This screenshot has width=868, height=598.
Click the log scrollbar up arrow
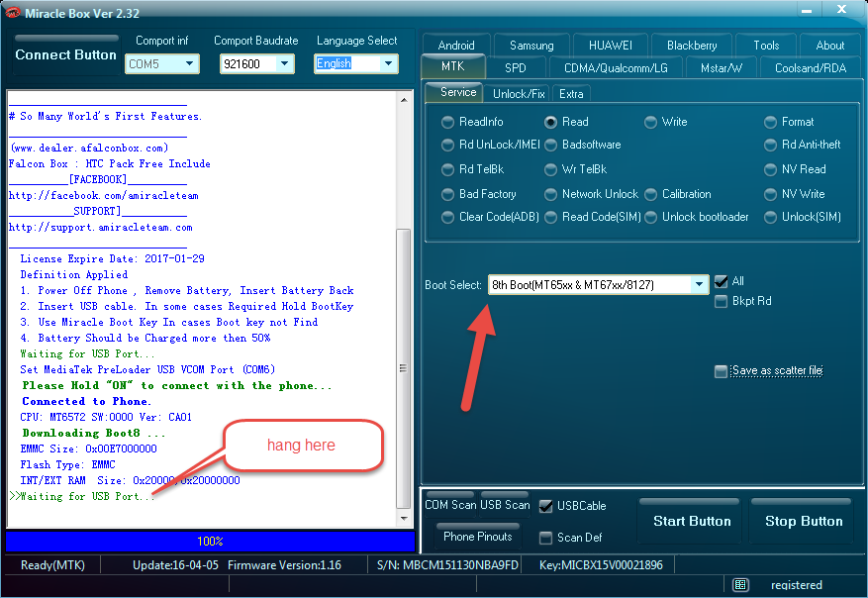pos(404,100)
